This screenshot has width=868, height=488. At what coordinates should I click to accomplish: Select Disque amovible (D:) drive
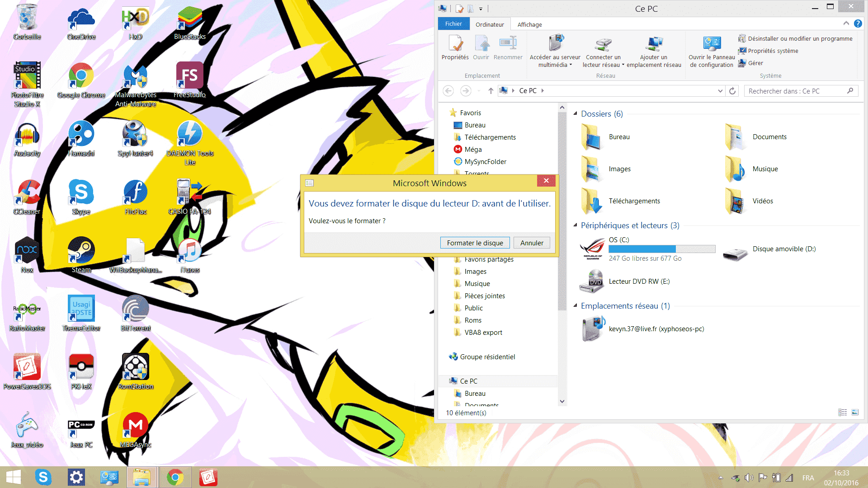coord(770,249)
